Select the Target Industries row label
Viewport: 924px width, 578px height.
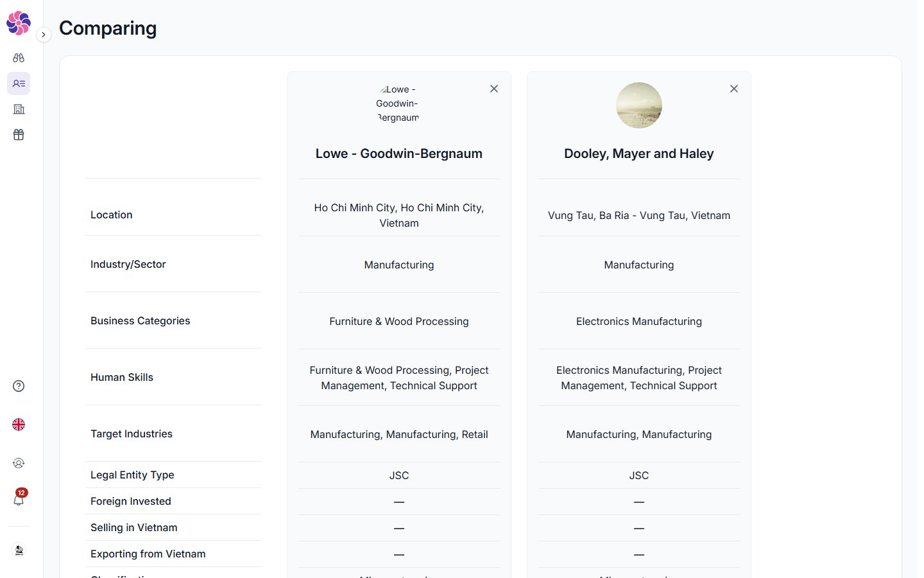[132, 433]
